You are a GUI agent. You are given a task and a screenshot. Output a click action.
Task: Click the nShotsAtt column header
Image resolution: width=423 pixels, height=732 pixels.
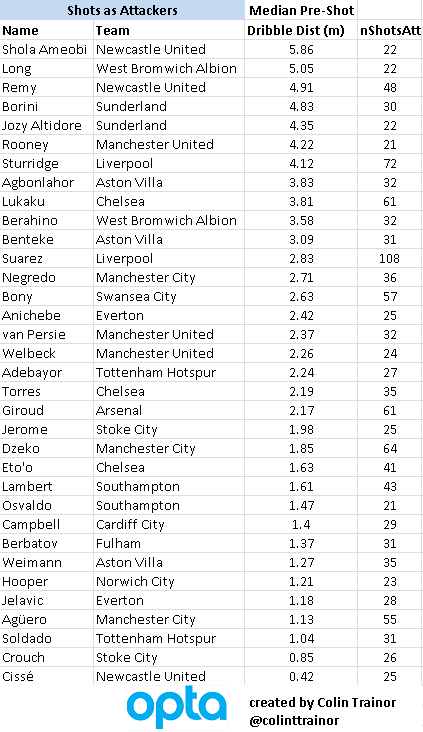click(x=390, y=30)
